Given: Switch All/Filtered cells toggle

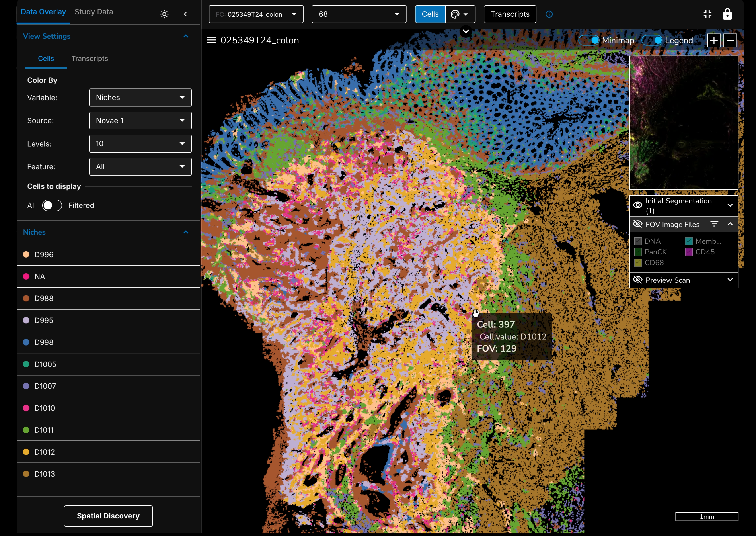Looking at the screenshot, I should tap(52, 205).
